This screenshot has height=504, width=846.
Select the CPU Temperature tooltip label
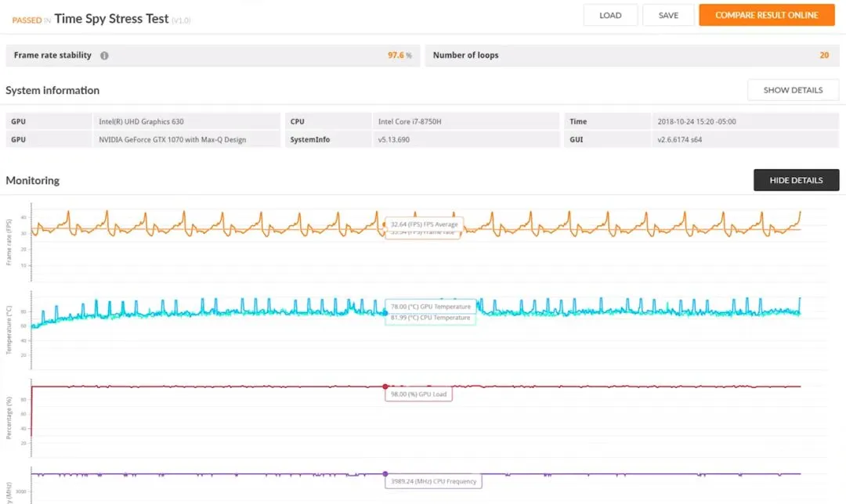click(431, 318)
